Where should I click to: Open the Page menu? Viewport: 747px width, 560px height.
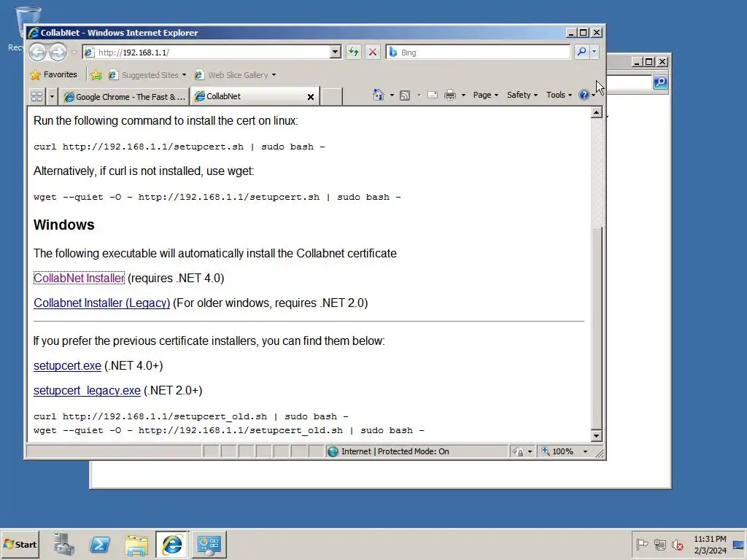coord(485,95)
